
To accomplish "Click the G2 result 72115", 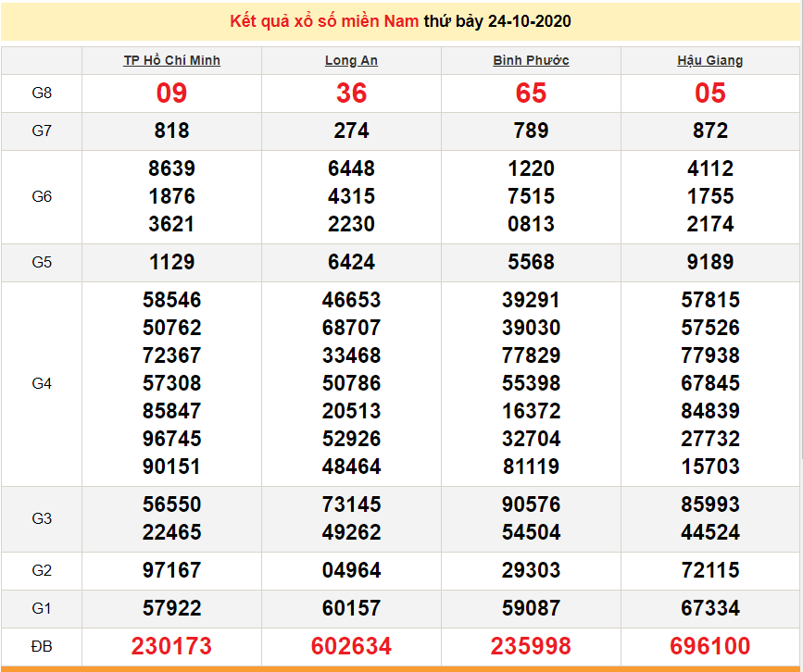I will pos(710,570).
